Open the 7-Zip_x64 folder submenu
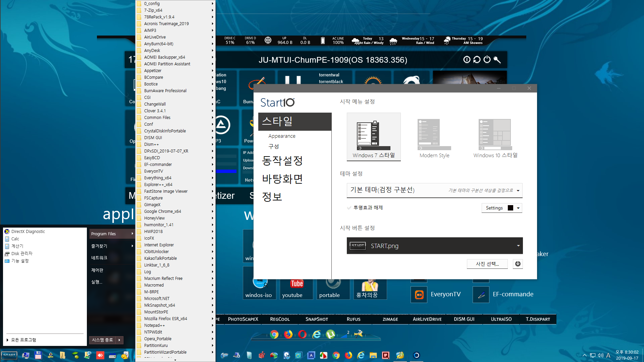 (175, 10)
